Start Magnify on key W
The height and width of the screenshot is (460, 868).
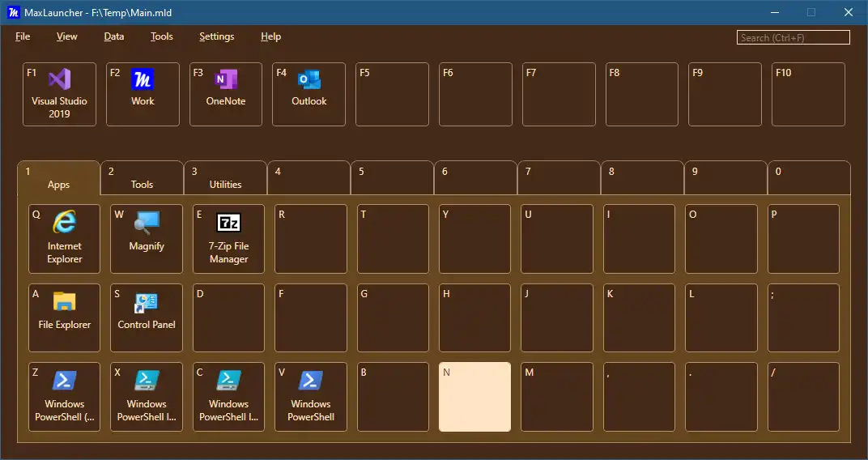146,239
